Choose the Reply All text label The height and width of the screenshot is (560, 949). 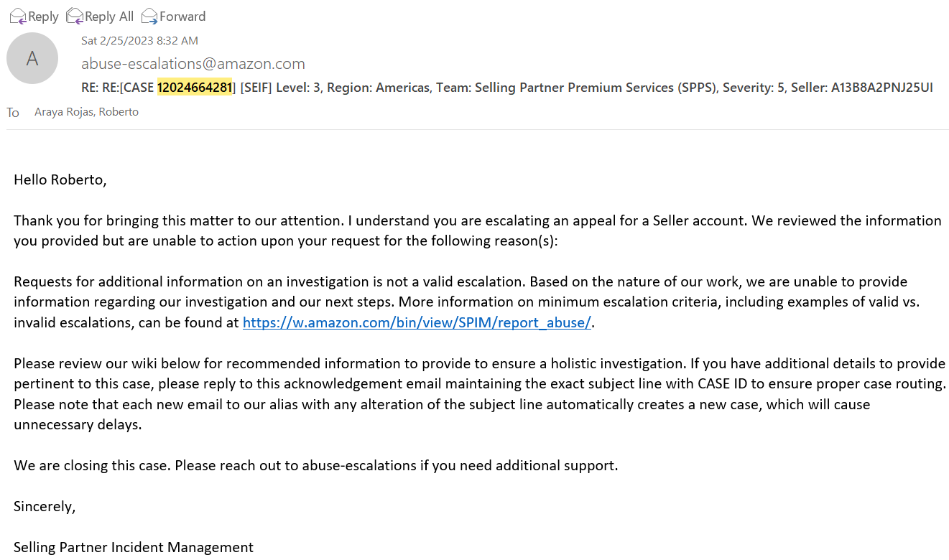(109, 17)
